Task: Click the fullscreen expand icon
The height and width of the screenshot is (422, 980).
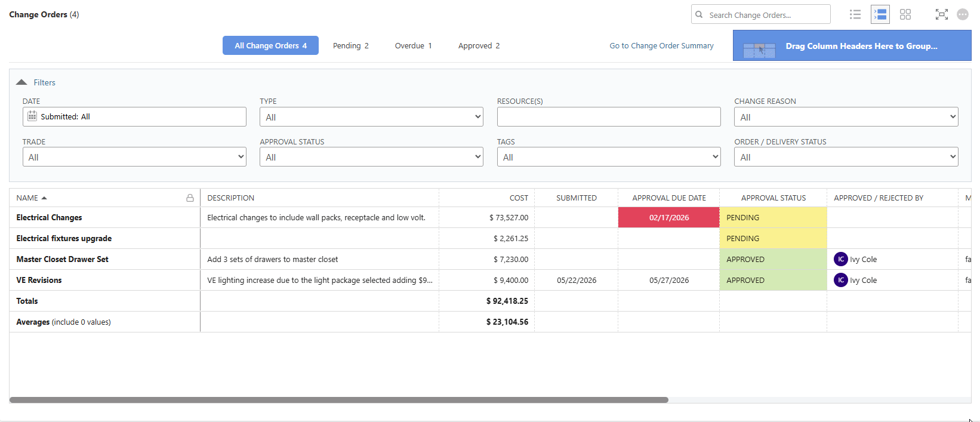Action: (x=942, y=14)
